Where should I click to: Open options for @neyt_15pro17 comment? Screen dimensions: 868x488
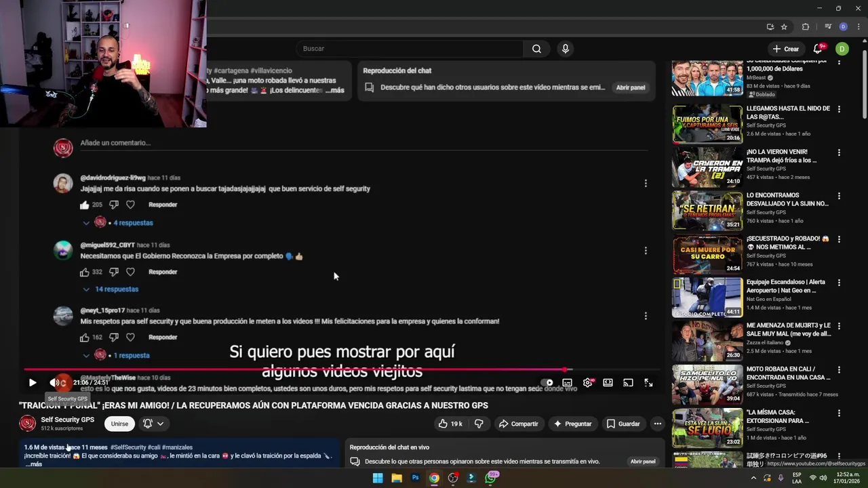click(646, 316)
